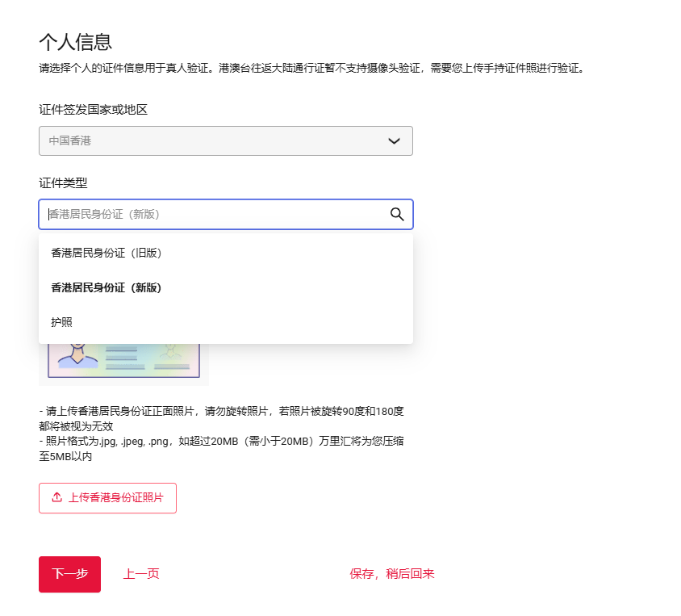Click the upload arrow icon beside 上传香港身份证照片
The height and width of the screenshot is (616, 681).
coord(56,498)
